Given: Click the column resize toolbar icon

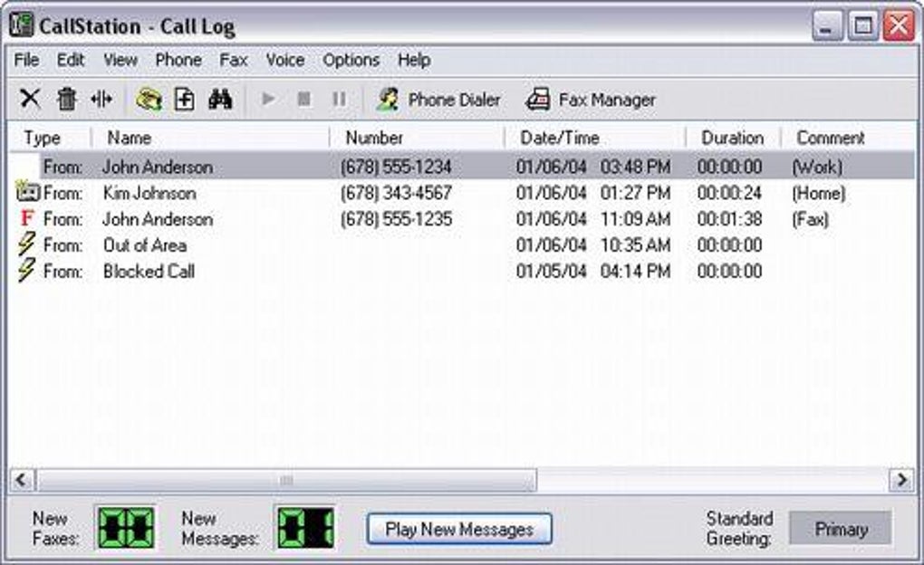Looking at the screenshot, I should tap(101, 99).
